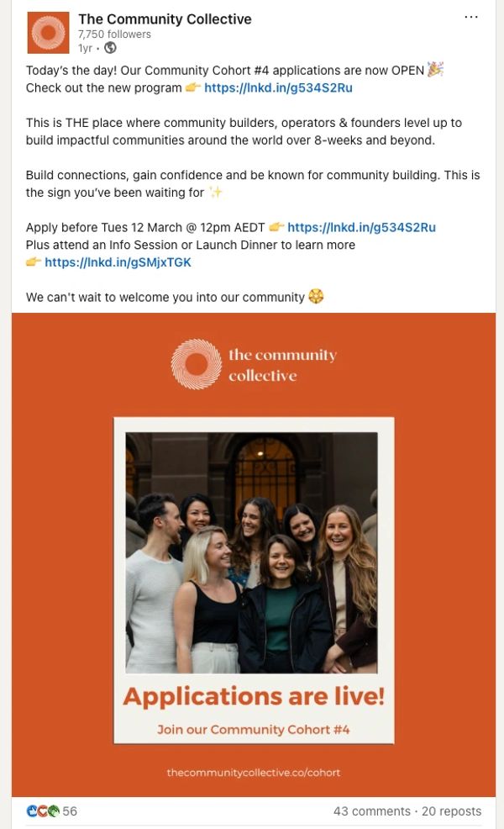The image size is (504, 829).
Task: Open the three-dot post options menu
Action: coord(471,17)
